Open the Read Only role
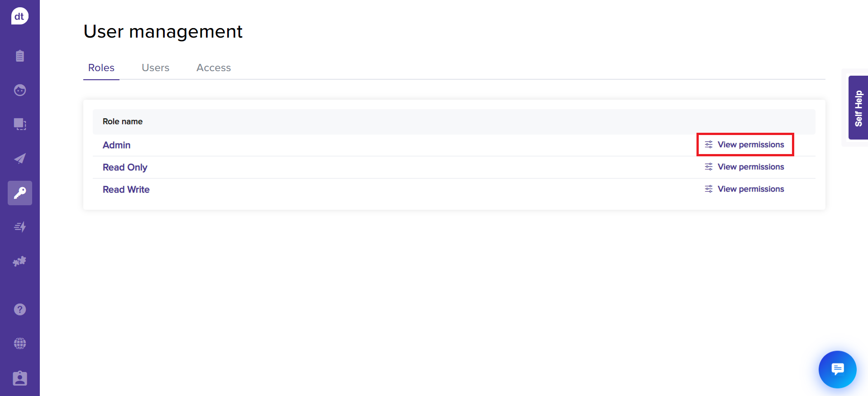Screen dimensions: 868x396 [x=125, y=167]
